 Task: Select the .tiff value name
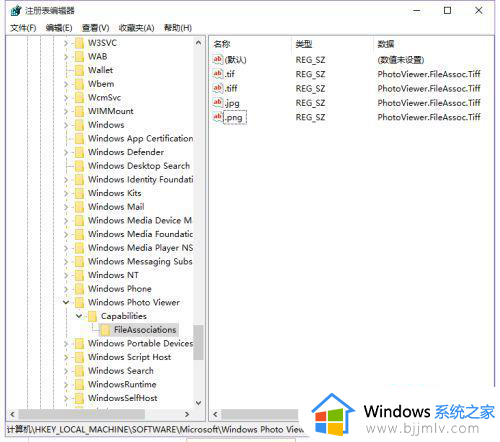click(231, 88)
